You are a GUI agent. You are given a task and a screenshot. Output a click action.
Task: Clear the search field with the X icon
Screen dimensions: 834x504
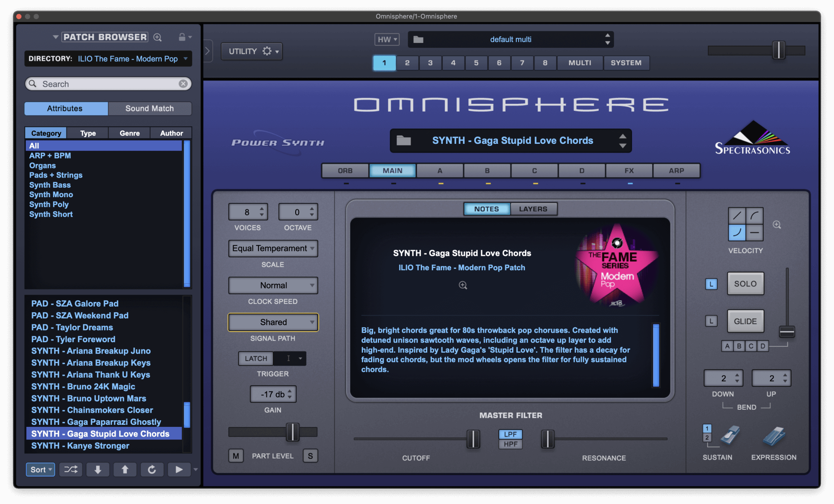point(183,84)
